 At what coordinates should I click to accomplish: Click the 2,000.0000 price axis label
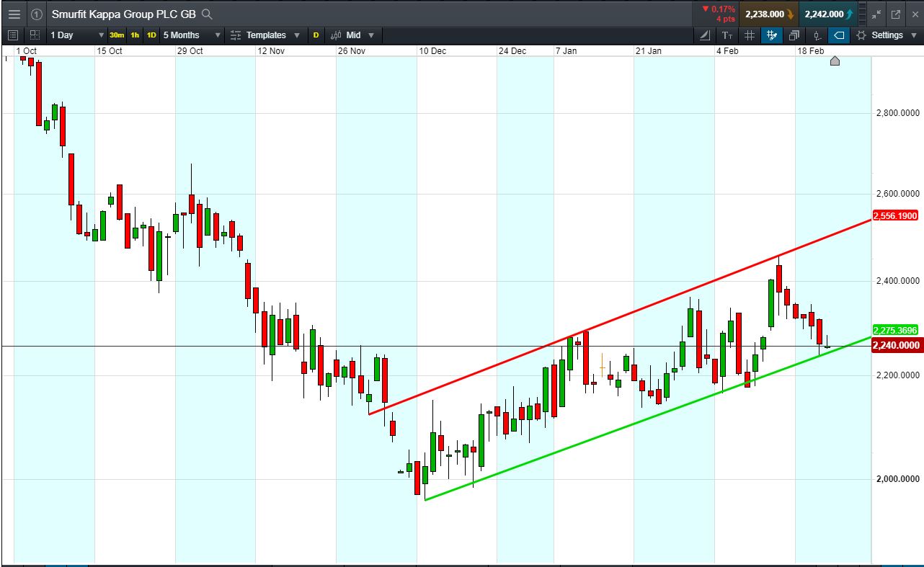click(x=898, y=479)
